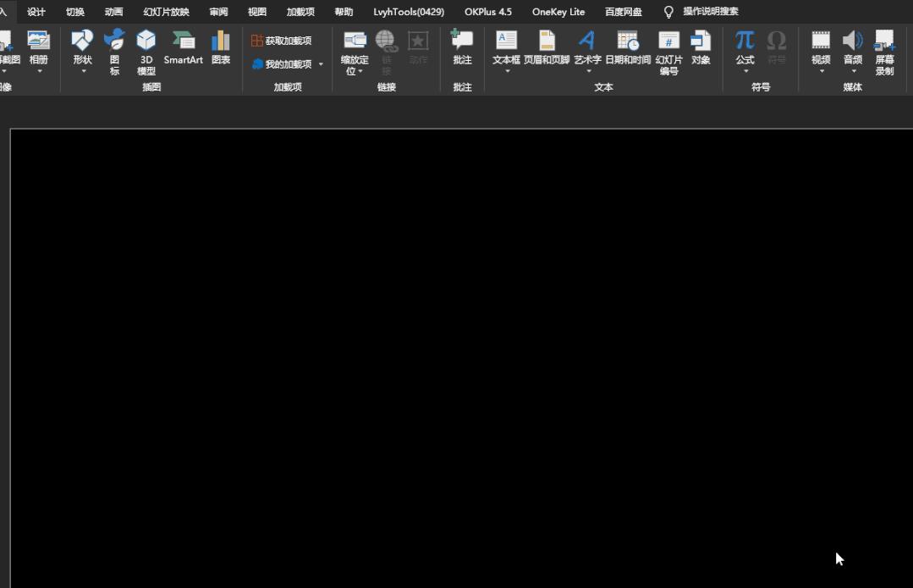Expand the 相册 dropdown arrow

tap(40, 72)
